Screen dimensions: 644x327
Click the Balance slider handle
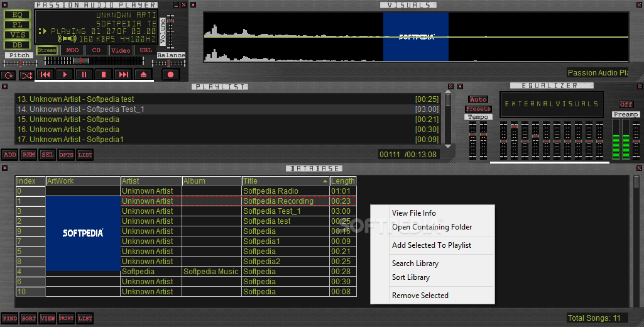(168, 63)
